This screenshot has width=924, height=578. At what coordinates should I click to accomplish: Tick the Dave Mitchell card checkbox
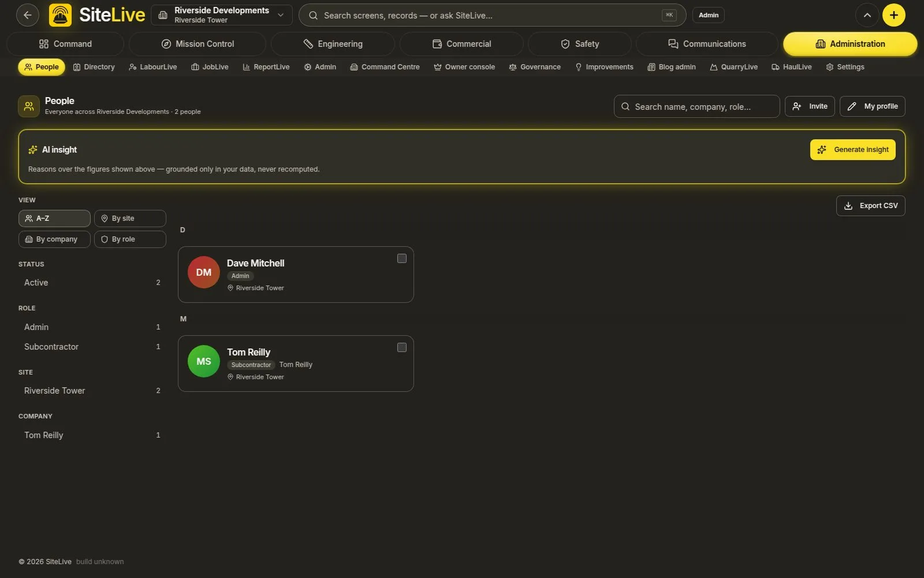[x=402, y=258]
